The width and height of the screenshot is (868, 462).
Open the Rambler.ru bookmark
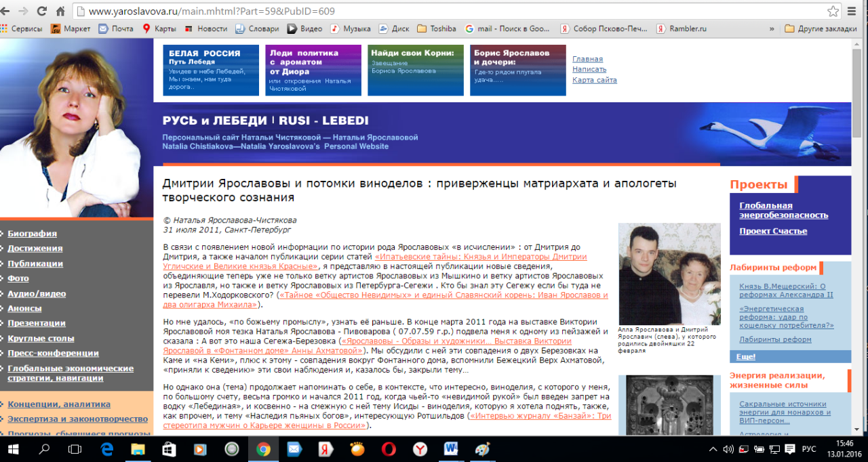tap(682, 29)
